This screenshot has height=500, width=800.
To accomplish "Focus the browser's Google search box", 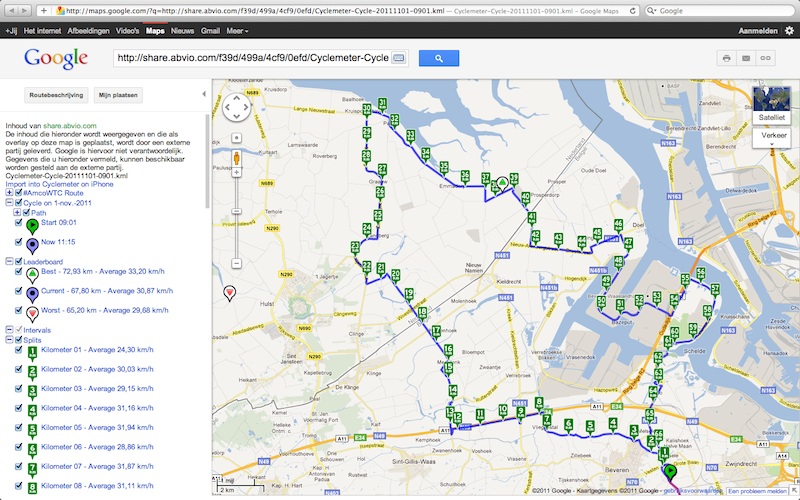I will pyautogui.click(x=721, y=11).
